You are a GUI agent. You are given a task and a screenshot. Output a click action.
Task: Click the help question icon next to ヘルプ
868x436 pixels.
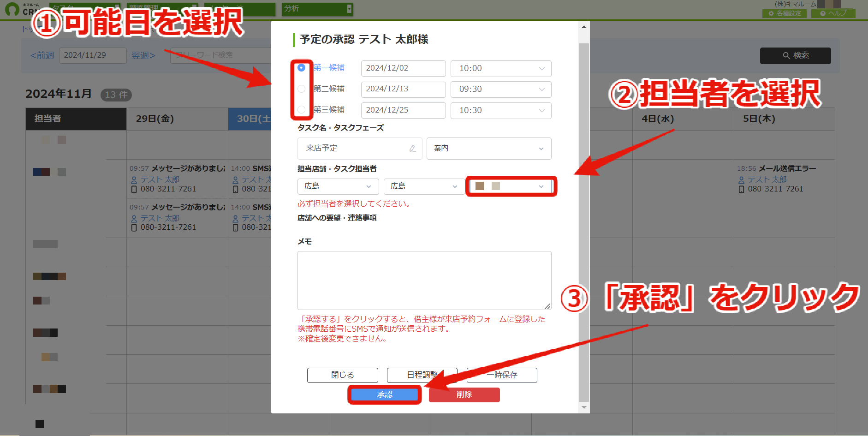coord(822,13)
